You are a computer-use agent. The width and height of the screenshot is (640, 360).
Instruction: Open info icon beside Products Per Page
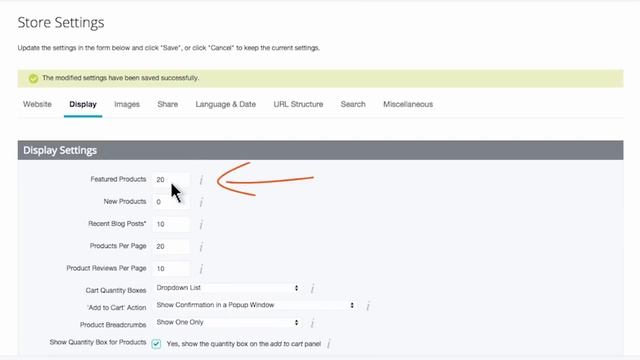pos(201,247)
